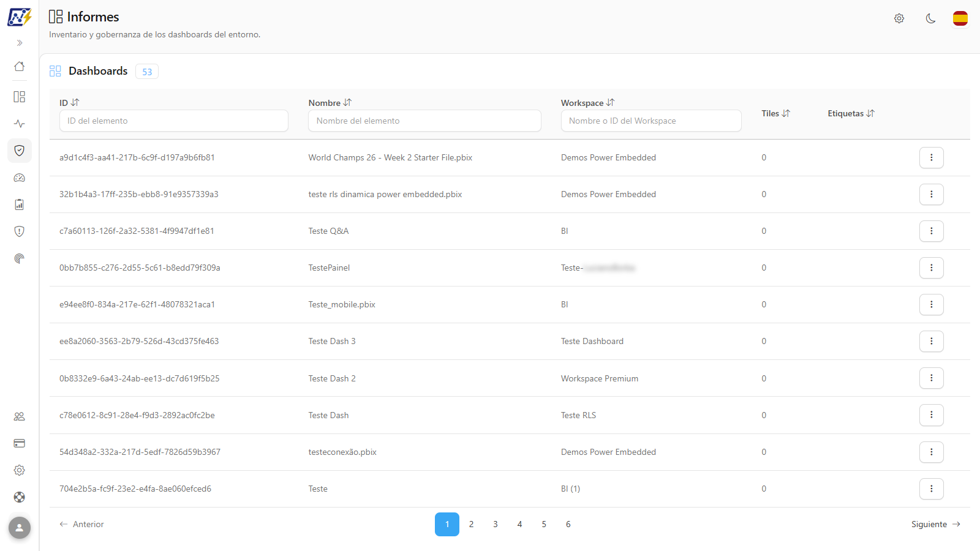Focus the 'Nombre del elemento' filter field
Image resolution: width=980 pixels, height=551 pixels.
tap(425, 121)
